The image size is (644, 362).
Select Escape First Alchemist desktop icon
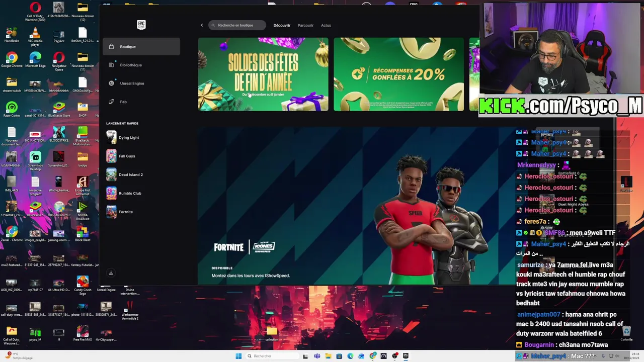[83, 186]
